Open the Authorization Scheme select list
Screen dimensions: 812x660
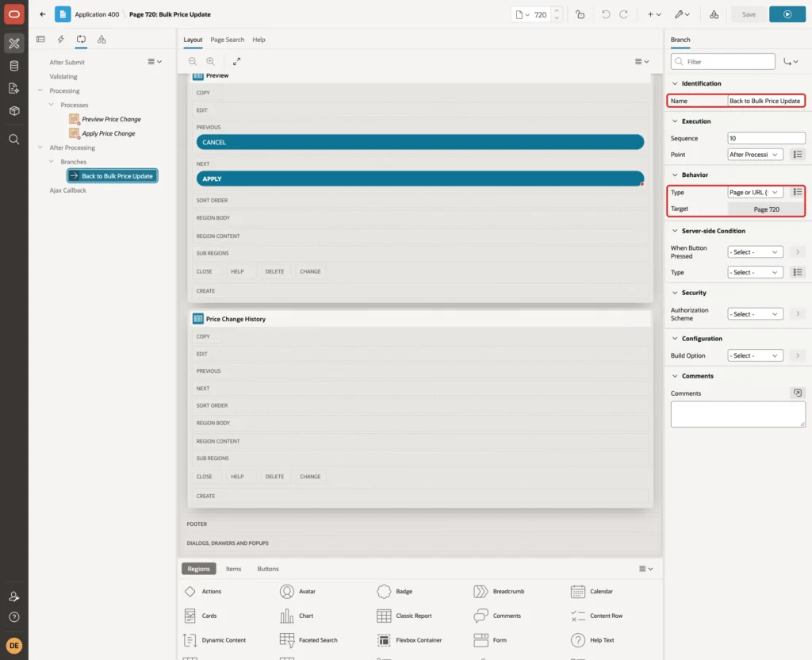pos(755,314)
